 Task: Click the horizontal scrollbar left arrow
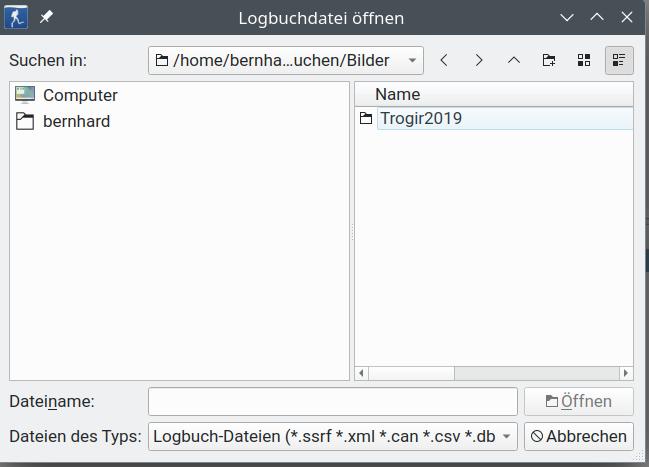(362, 373)
